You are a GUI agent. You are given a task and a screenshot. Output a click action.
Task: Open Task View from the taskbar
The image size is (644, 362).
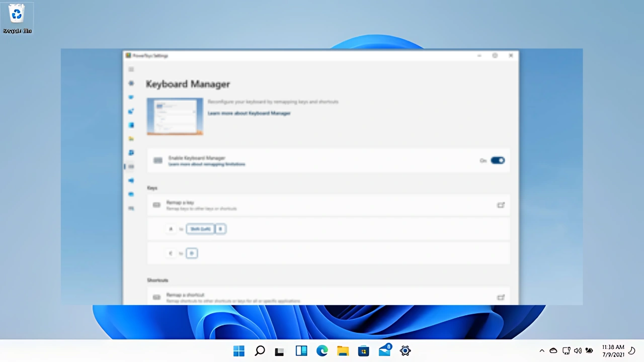279,351
